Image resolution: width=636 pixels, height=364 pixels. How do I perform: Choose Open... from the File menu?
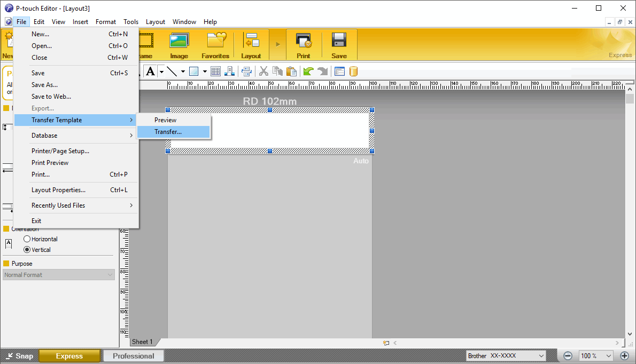click(x=76, y=46)
